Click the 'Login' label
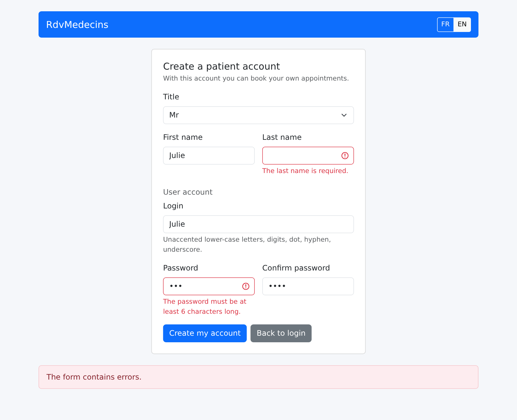 [173, 206]
